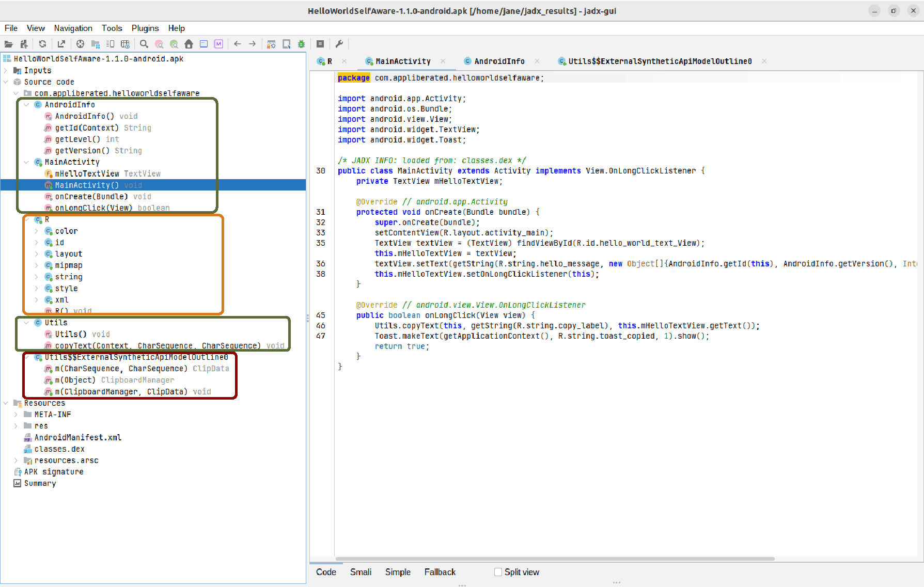Collapse the AndroidInfo class node
This screenshot has height=587, width=924.
tap(26, 105)
